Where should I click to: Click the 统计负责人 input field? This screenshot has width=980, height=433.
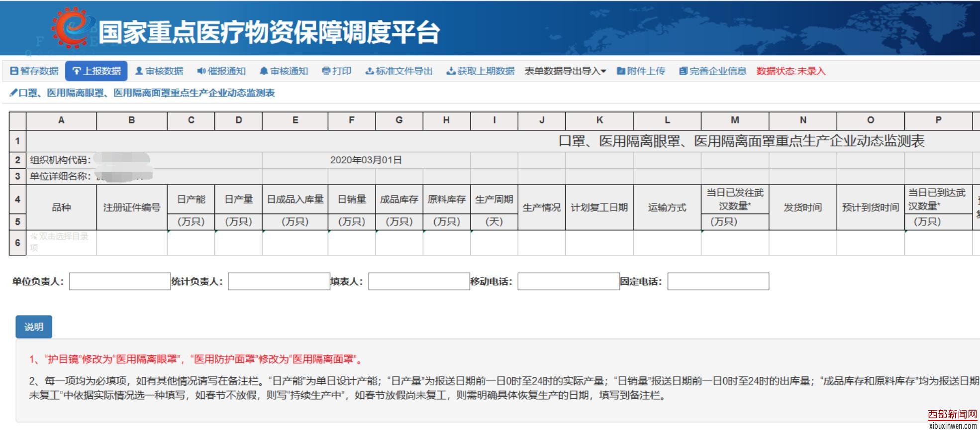pyautogui.click(x=279, y=281)
